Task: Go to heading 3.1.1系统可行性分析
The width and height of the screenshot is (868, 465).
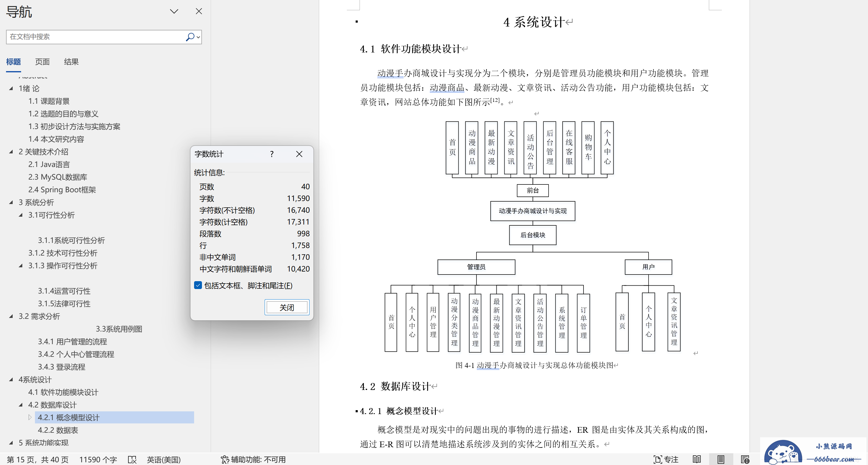Action: click(71, 240)
